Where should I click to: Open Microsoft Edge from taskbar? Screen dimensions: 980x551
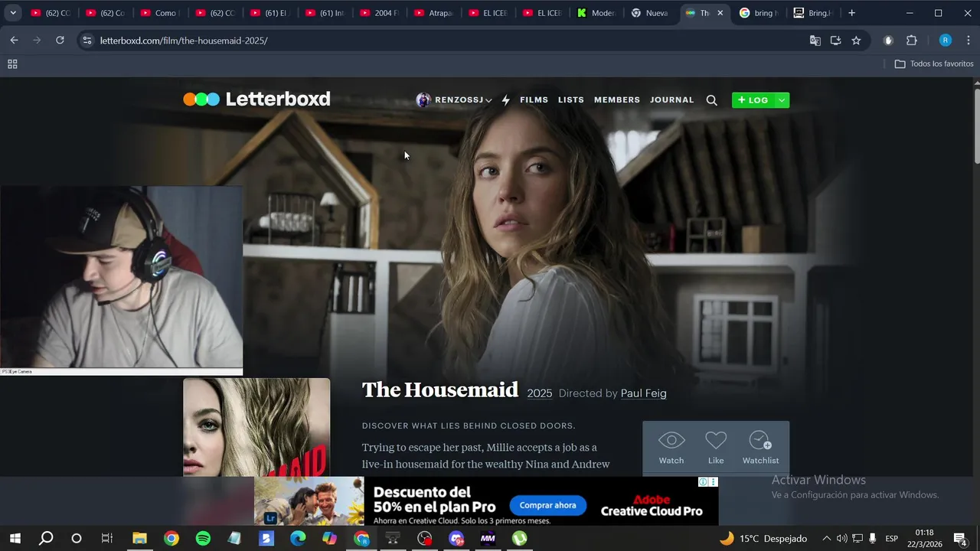[x=298, y=538]
